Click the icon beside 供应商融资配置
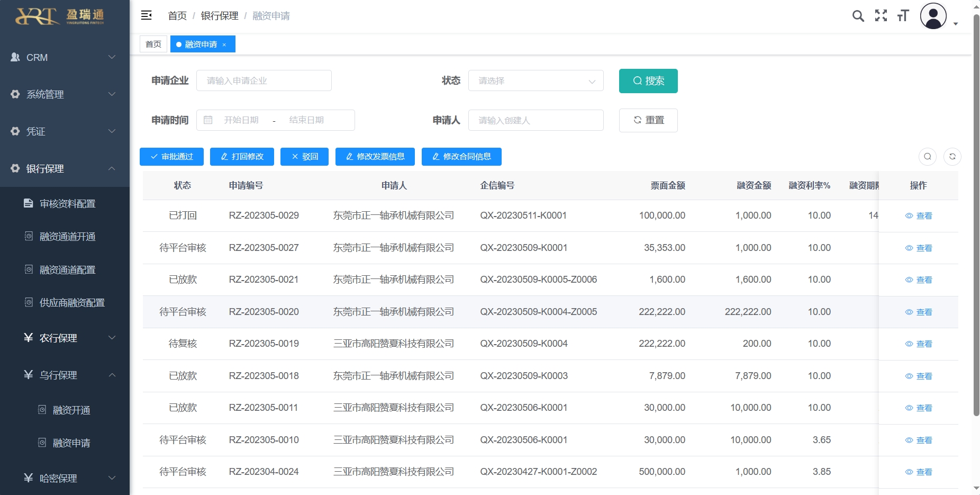The height and width of the screenshot is (495, 980). (29, 302)
